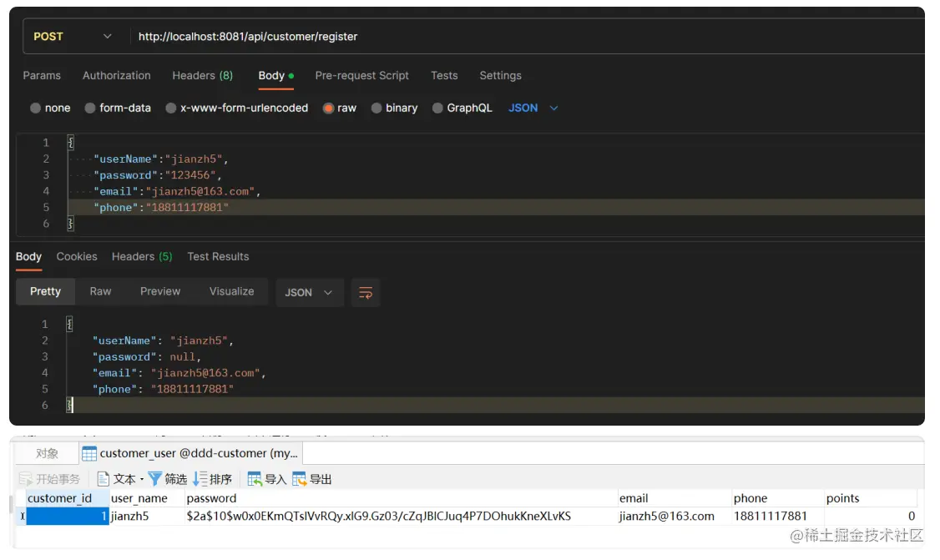Select x-www-form-urlencoded body type

[x=171, y=108]
